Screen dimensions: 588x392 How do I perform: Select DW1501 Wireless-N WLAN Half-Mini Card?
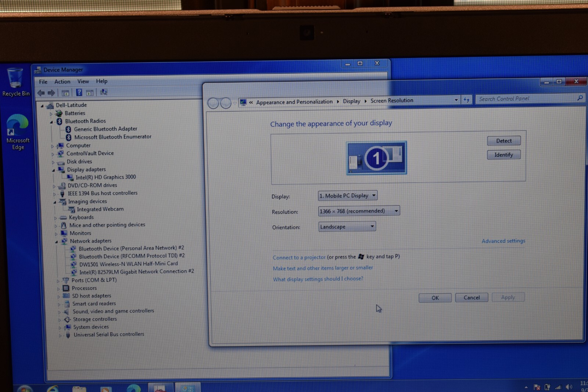(128, 264)
